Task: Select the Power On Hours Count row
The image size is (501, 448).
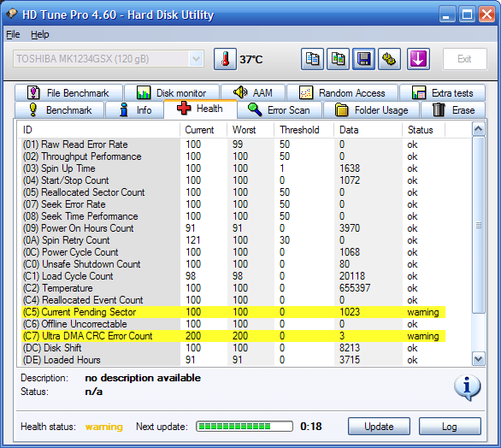Action: click(233, 228)
